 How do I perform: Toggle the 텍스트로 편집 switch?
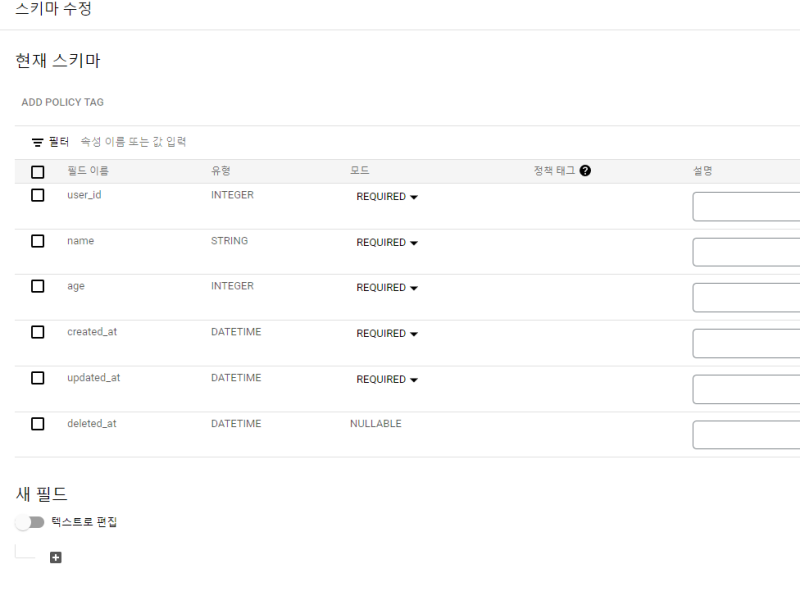pos(30,522)
